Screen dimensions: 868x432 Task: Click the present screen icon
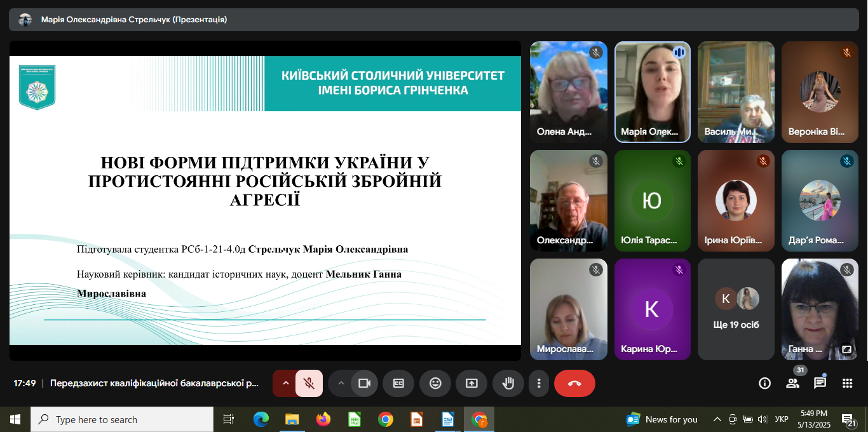coord(471,384)
